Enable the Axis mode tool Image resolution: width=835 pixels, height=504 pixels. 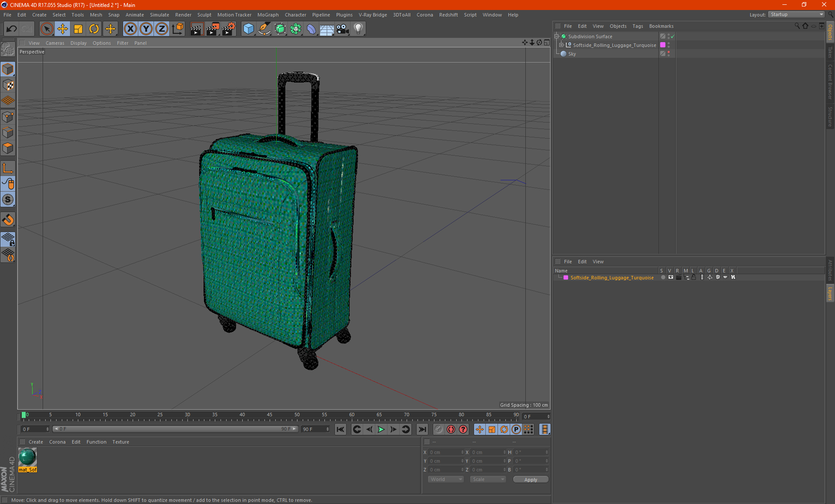8,168
